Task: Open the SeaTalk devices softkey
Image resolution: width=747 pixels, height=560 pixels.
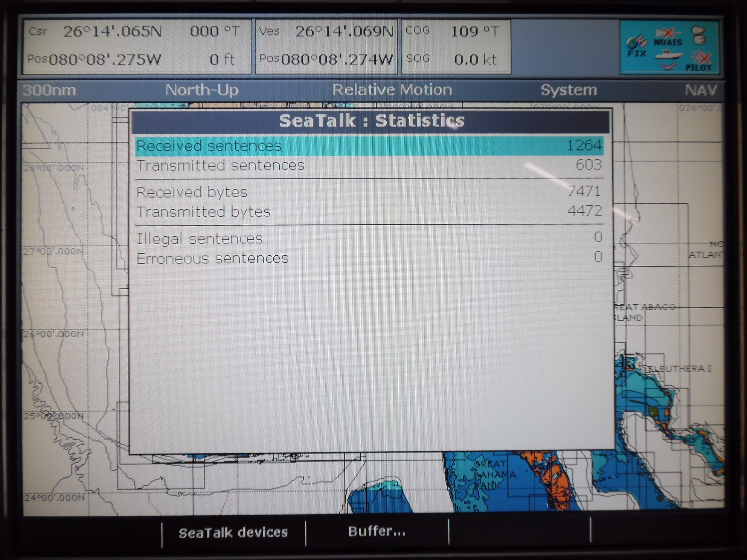Action: point(233,532)
